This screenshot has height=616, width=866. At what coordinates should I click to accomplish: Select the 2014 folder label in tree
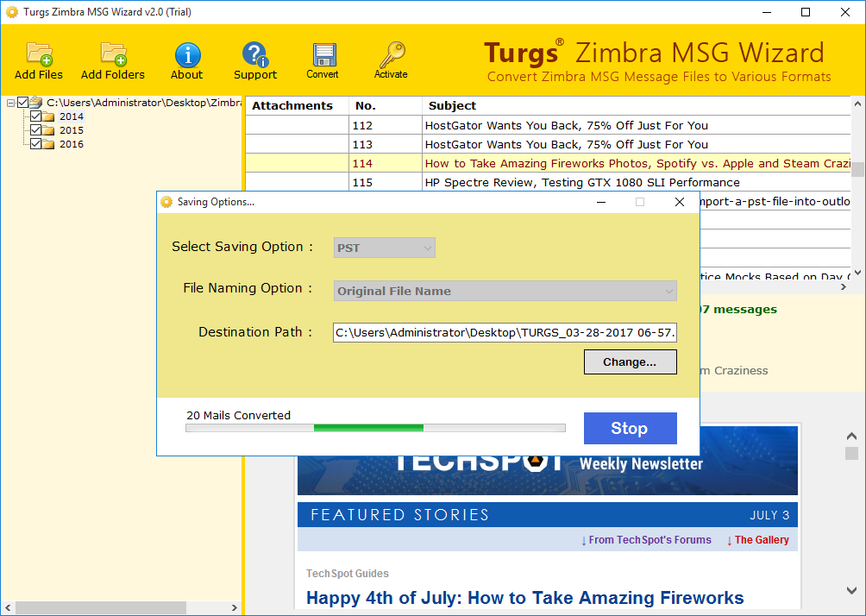point(72,116)
